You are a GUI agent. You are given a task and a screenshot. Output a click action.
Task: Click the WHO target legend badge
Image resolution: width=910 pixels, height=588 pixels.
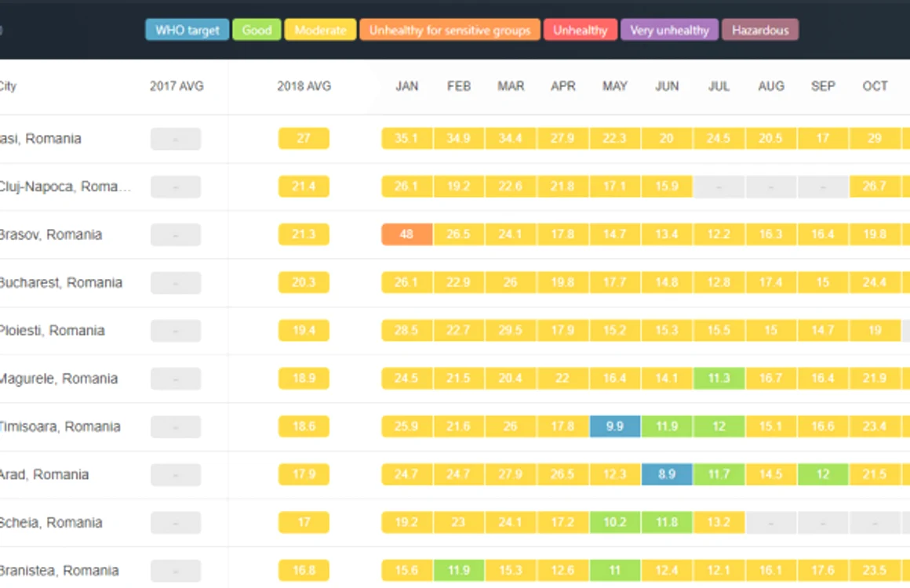187,30
